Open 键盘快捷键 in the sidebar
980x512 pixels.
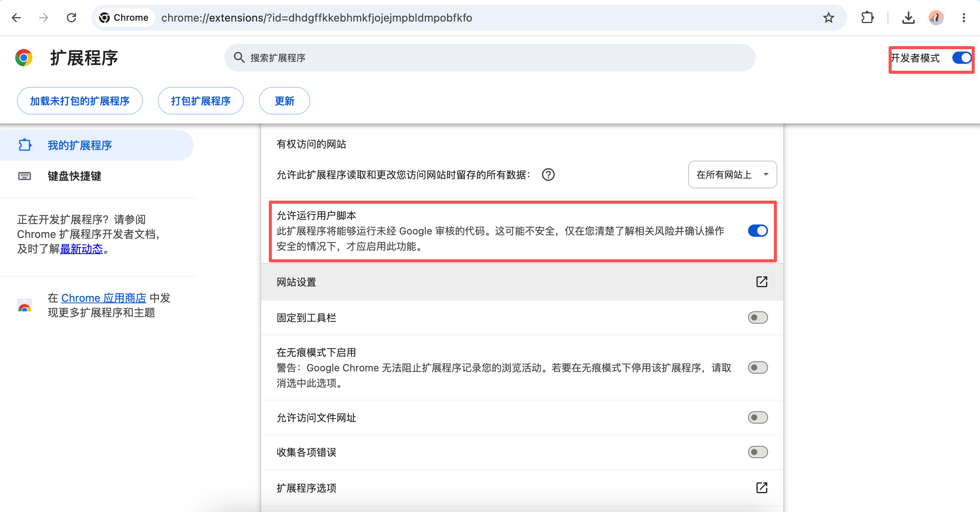click(x=96, y=176)
